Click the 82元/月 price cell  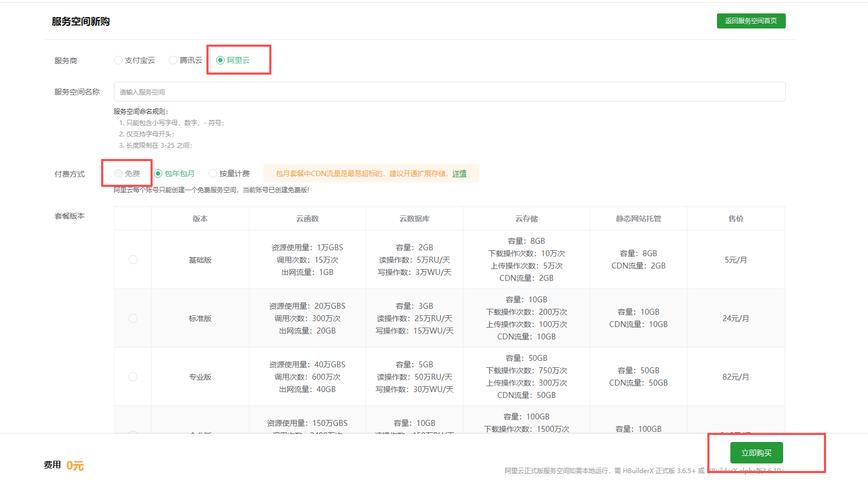(735, 377)
